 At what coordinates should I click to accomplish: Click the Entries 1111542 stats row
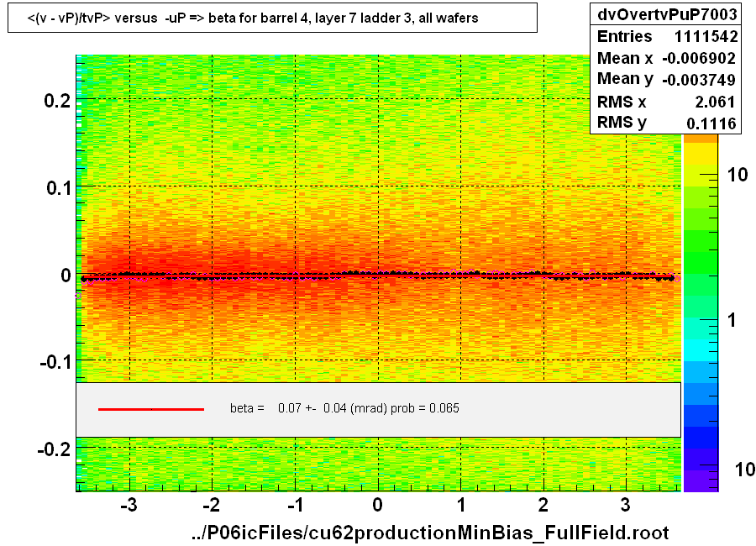pyautogui.click(x=667, y=36)
